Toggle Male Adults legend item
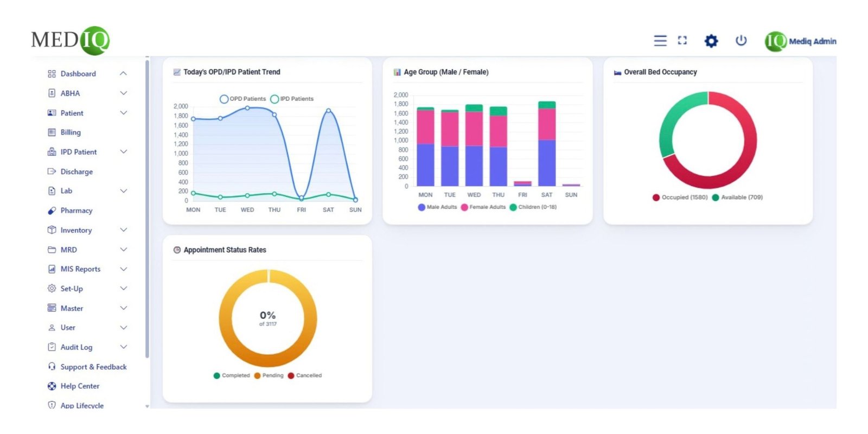Screen dimensions: 868x434 437,207
